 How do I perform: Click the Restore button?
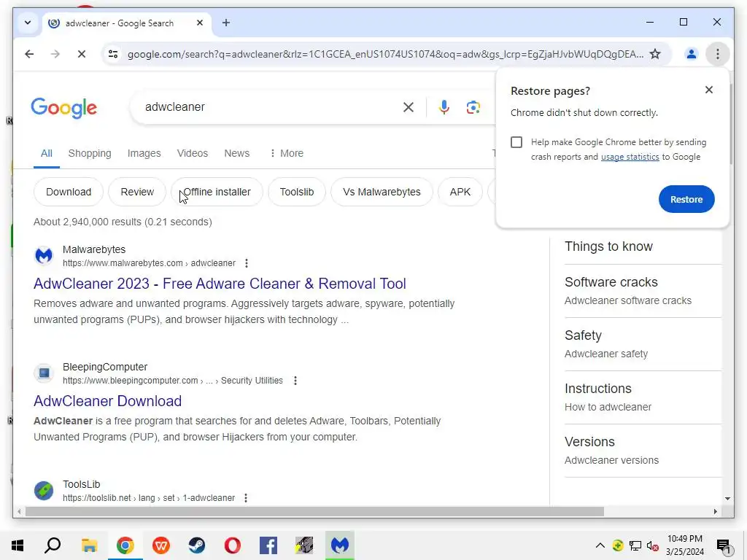[x=686, y=199]
